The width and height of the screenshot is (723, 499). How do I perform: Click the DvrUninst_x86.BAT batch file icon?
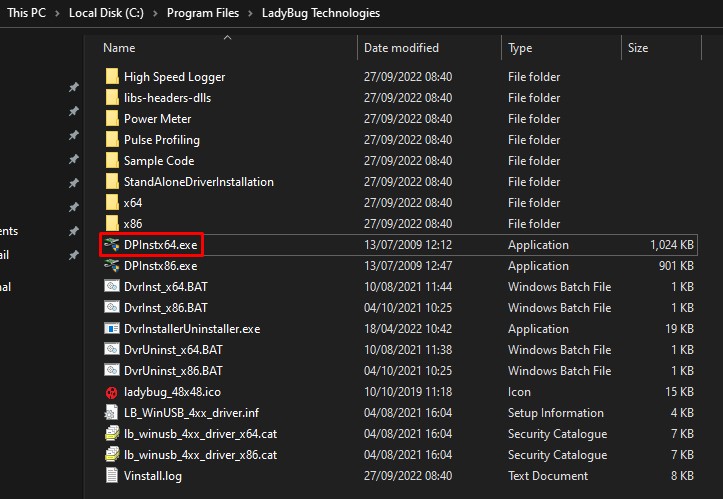(112, 370)
